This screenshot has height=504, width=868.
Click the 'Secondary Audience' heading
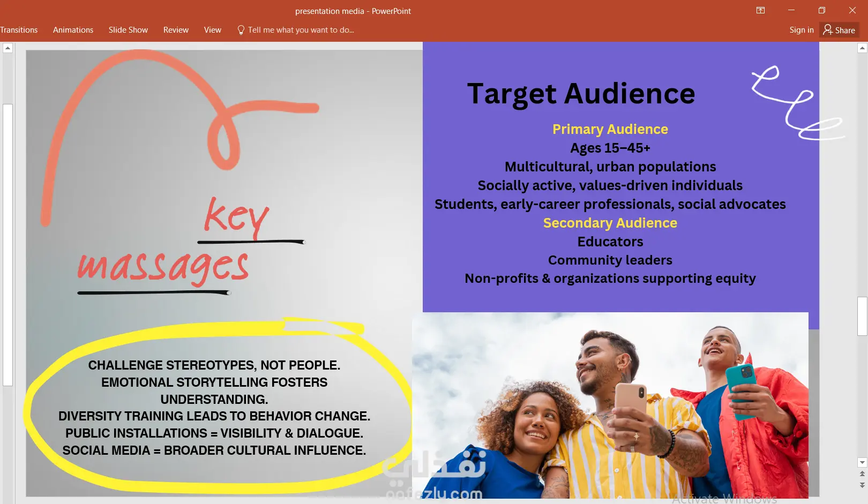[x=610, y=223]
